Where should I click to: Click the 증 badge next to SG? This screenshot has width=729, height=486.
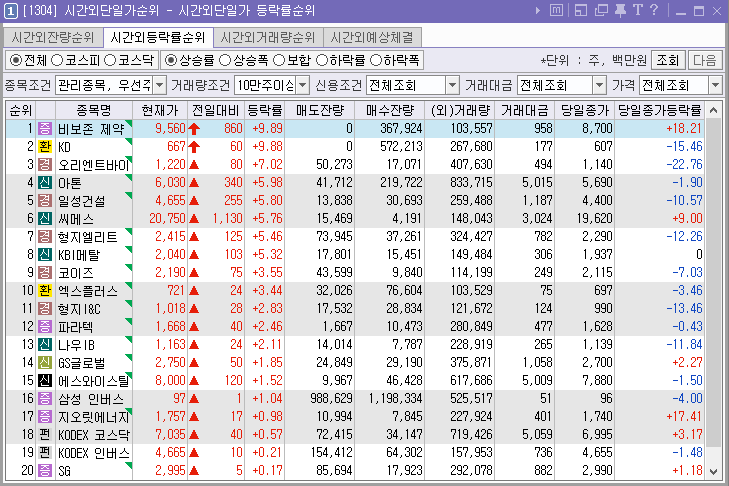tap(45, 471)
